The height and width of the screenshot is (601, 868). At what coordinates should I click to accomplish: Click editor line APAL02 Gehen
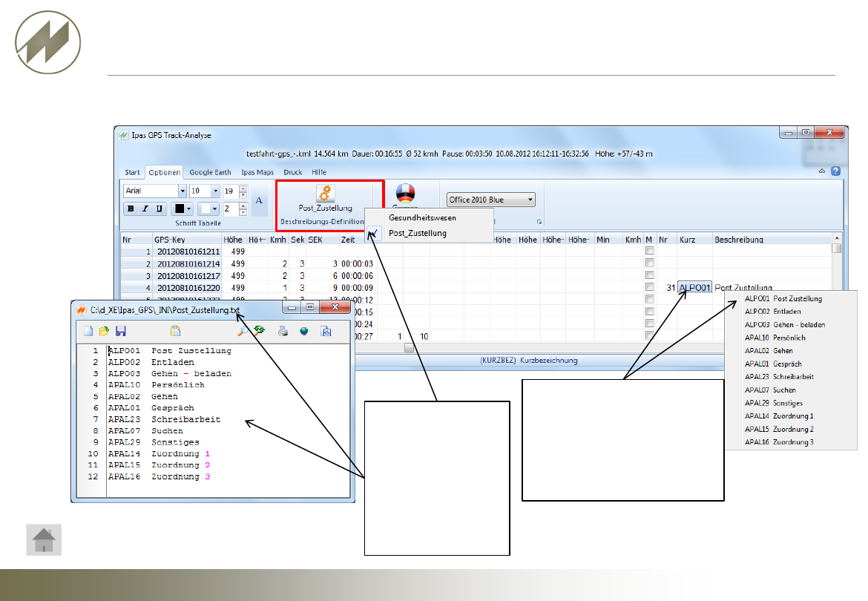(x=143, y=397)
